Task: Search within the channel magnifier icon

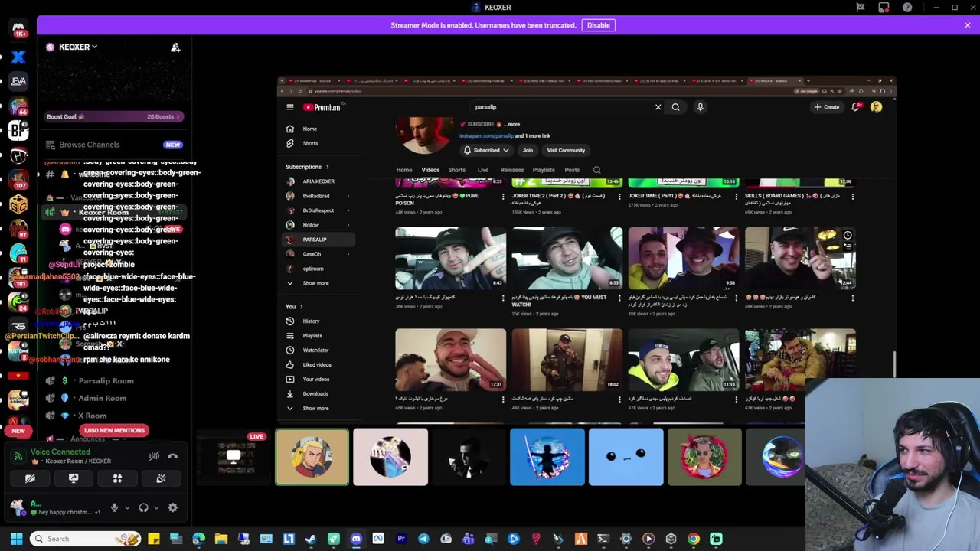Action: point(596,170)
